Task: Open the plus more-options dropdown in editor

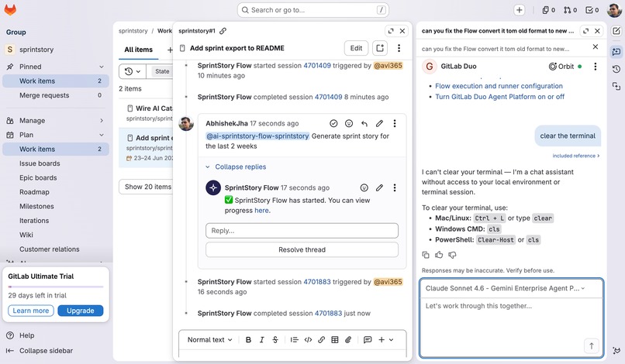Action: pos(386,340)
